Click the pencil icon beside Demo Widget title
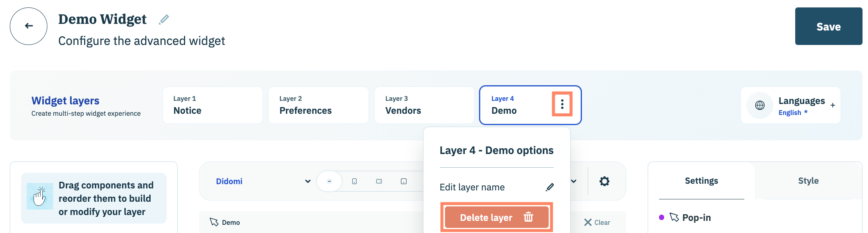 pyautogui.click(x=164, y=19)
